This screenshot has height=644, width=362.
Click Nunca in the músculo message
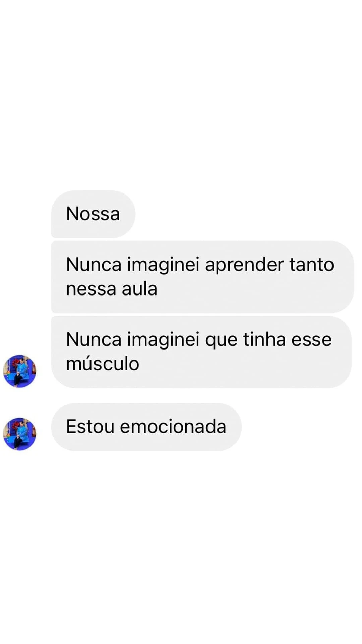click(x=94, y=339)
